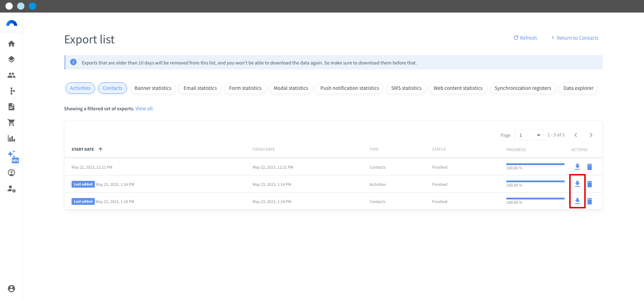
Task: Enable the Email statistics filter chip
Action: tap(200, 88)
